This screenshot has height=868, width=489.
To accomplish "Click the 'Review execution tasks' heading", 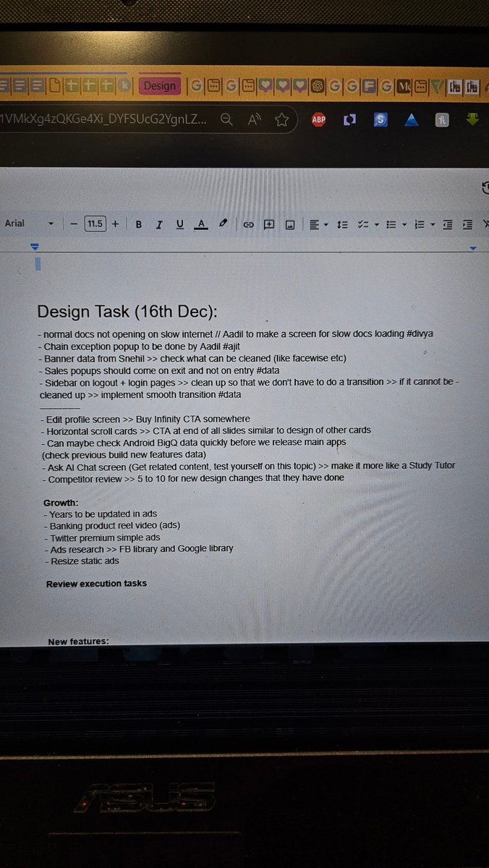I will point(96,584).
